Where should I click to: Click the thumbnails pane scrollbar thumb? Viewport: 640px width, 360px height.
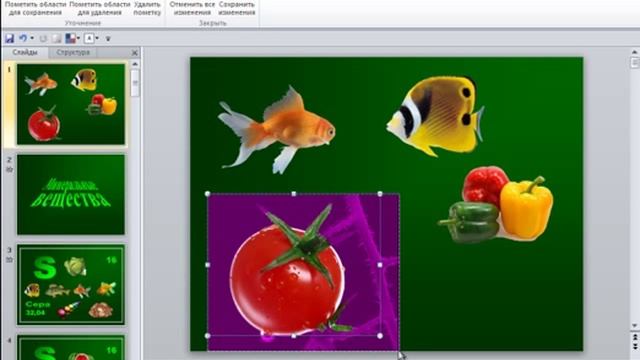click(x=135, y=83)
